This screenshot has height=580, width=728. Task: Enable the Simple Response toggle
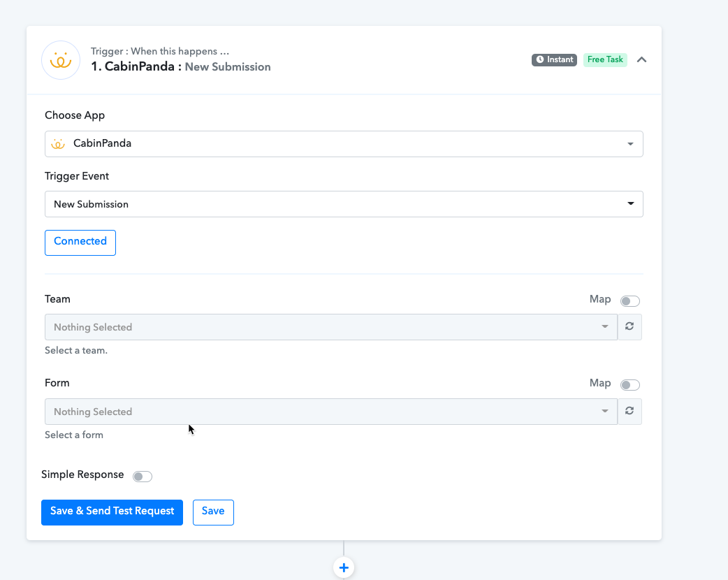pos(142,477)
